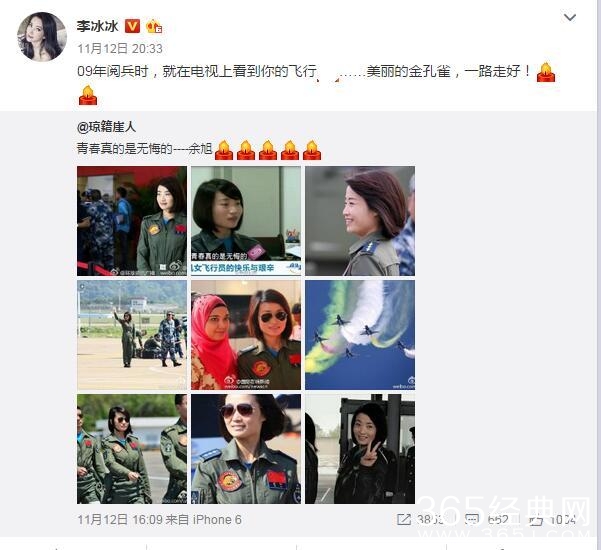Open the 来自 iPhone 6 source link
The image size is (601, 550).
(x=204, y=520)
